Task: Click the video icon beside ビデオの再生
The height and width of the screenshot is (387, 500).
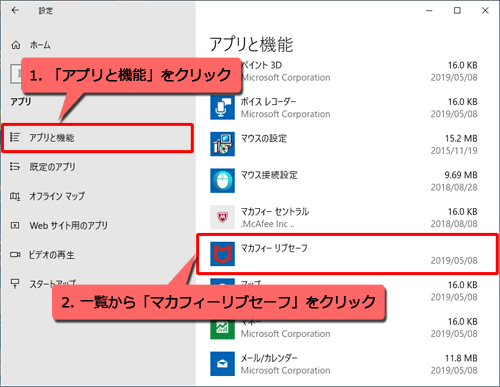Action: tap(15, 255)
